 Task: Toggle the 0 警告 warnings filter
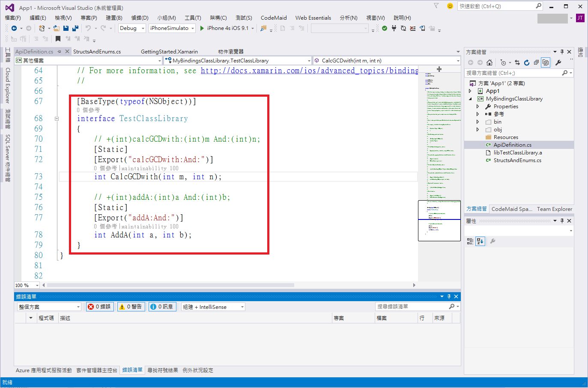131,307
